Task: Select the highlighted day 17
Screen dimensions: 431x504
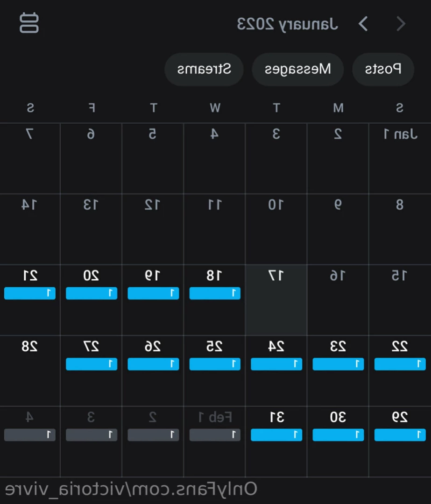Action: click(276, 300)
